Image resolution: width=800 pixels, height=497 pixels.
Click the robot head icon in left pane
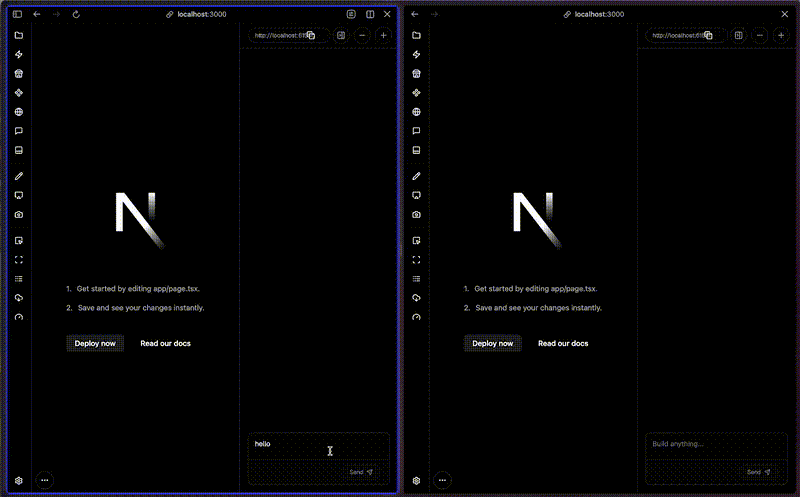(19, 73)
